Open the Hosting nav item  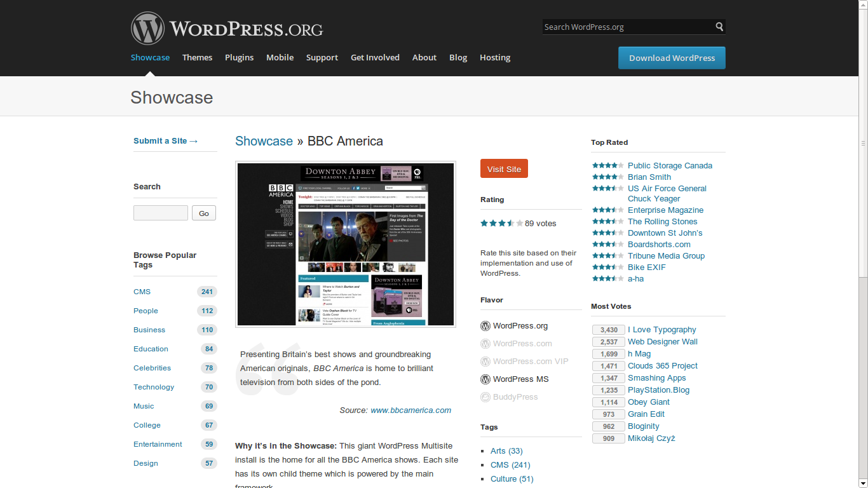coord(495,57)
